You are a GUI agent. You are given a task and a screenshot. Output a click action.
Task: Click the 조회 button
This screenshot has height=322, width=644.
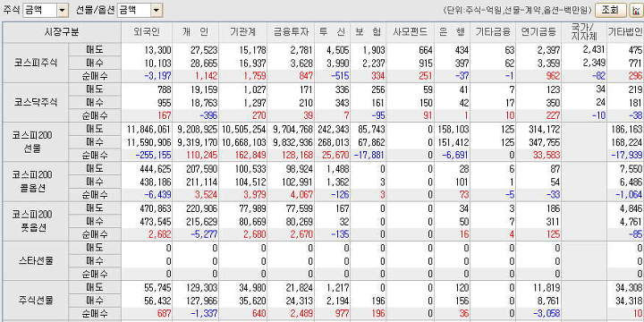pos(610,10)
